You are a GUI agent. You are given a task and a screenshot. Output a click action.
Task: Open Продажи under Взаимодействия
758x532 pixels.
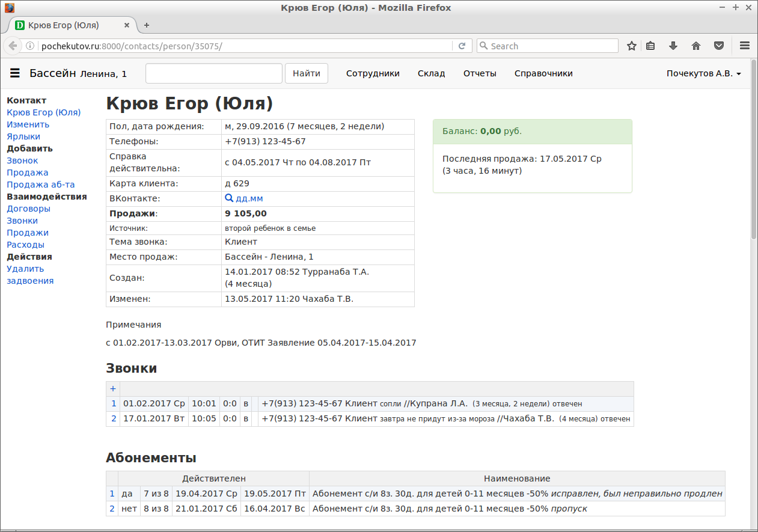28,233
